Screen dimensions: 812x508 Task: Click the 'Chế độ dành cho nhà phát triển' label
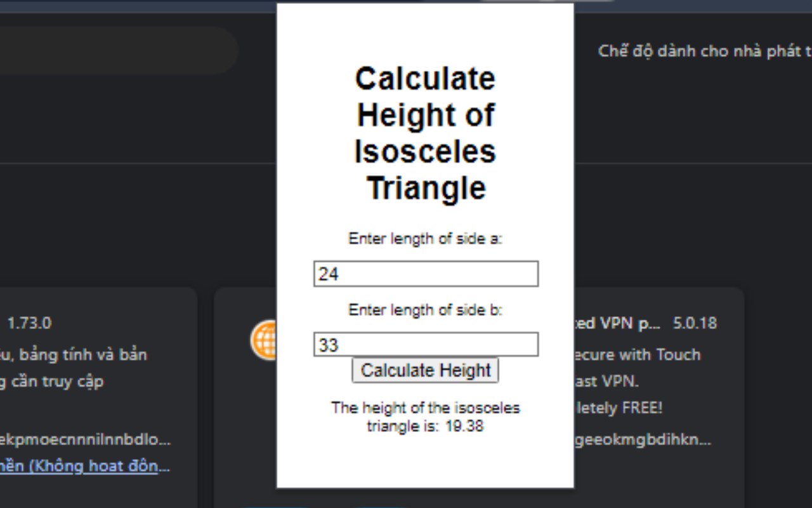point(704,51)
